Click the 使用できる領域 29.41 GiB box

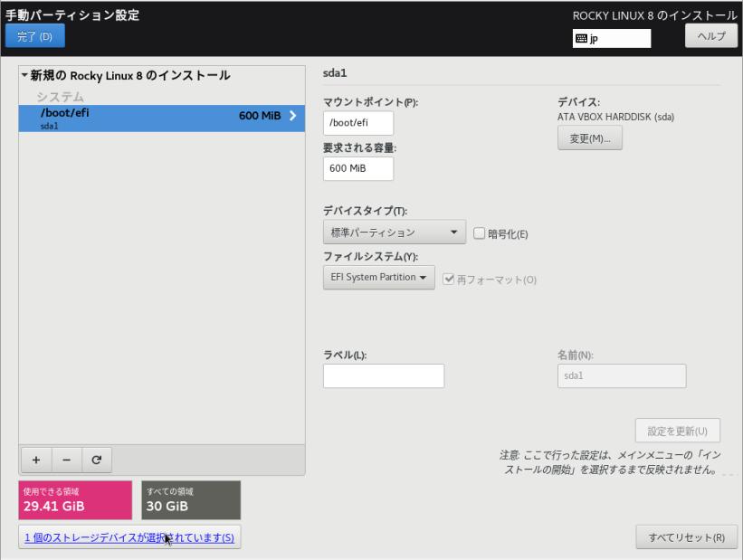pyautogui.click(x=75, y=500)
